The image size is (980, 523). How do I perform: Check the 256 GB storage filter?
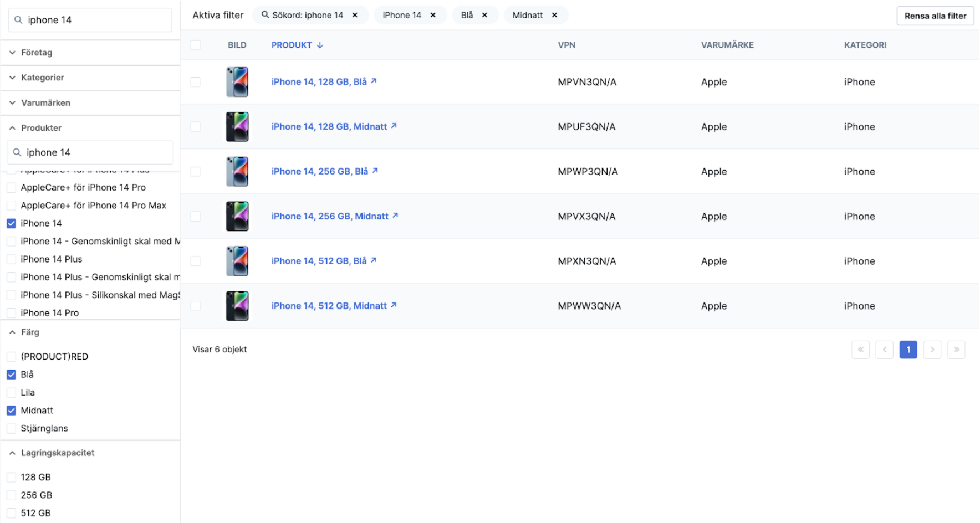click(x=11, y=495)
